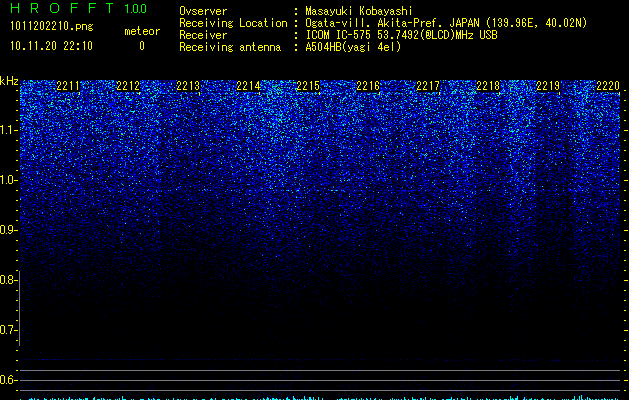Select the filename 1011202210.png
Image resolution: width=629 pixels, height=400 pixels.
(52, 27)
